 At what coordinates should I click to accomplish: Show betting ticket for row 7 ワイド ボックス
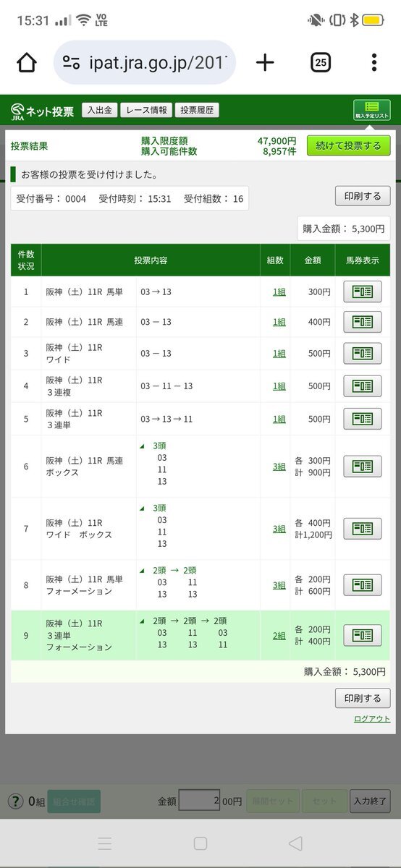tap(362, 528)
